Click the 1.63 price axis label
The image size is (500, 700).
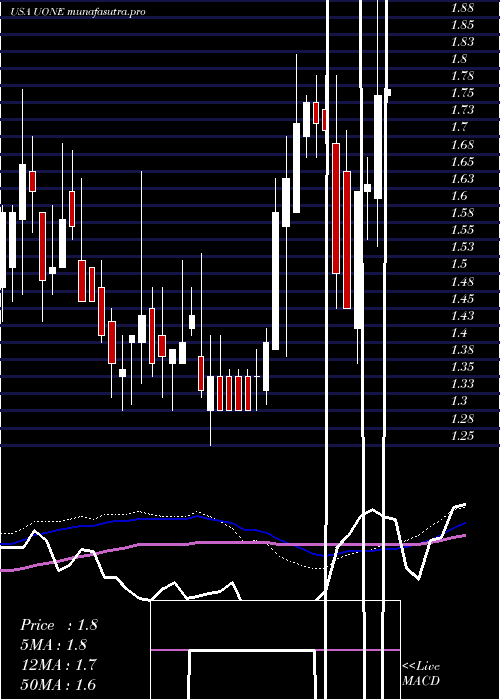click(x=462, y=179)
